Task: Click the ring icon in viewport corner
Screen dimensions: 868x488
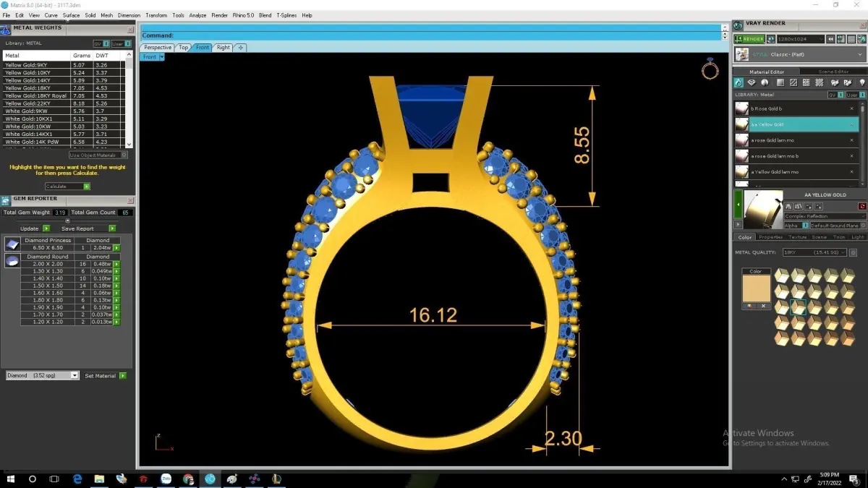Action: point(710,69)
